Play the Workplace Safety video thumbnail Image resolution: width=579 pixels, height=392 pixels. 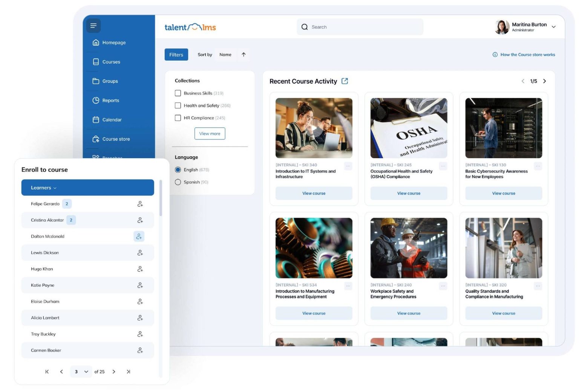[x=409, y=247]
